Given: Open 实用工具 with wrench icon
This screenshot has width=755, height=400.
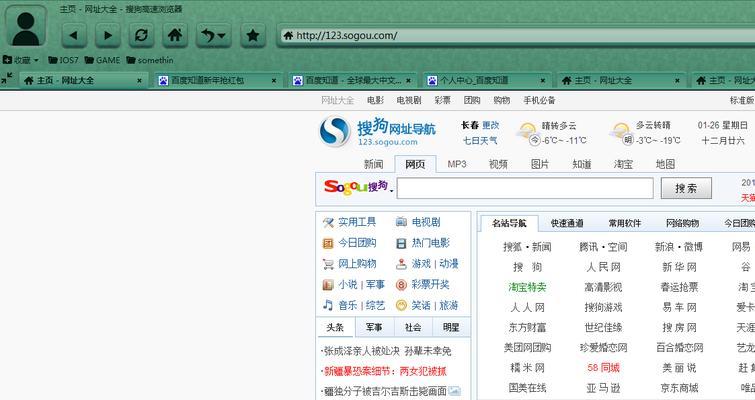Looking at the screenshot, I should click(350, 222).
